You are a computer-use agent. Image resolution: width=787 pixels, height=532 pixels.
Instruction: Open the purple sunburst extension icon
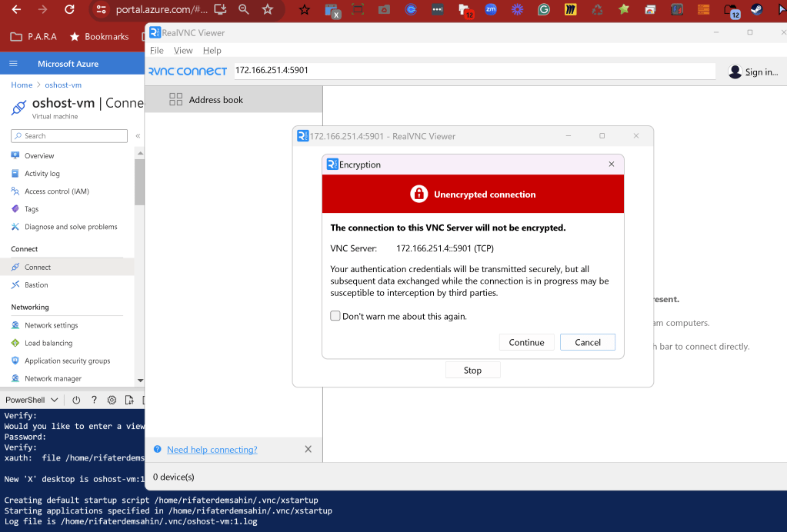518,9
